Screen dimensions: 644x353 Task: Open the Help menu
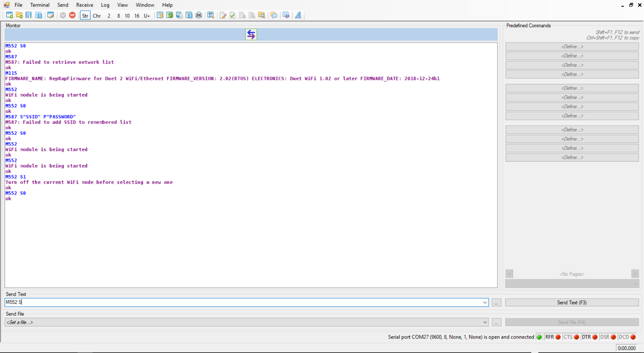(167, 5)
